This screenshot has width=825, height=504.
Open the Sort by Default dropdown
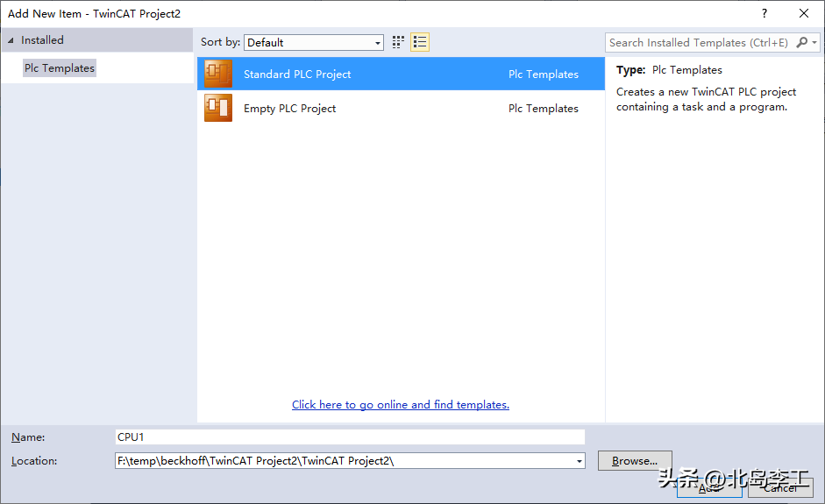(314, 43)
